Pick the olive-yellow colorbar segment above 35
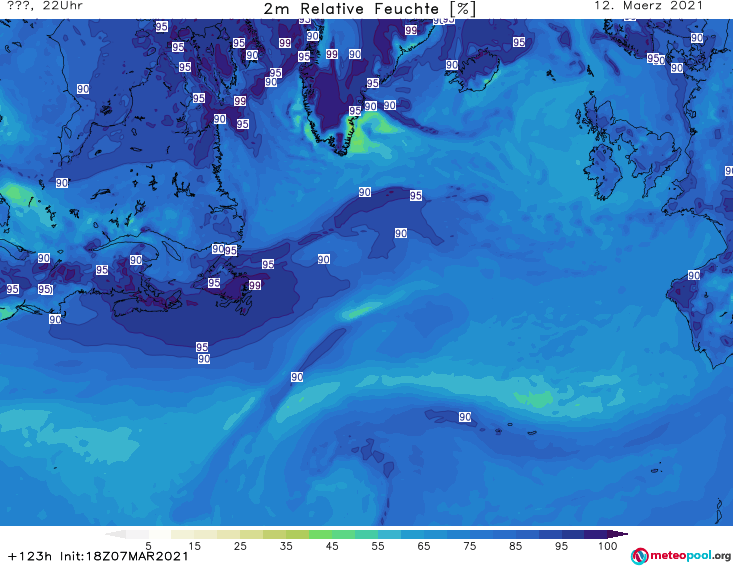This screenshot has height=566, width=733. 274,534
